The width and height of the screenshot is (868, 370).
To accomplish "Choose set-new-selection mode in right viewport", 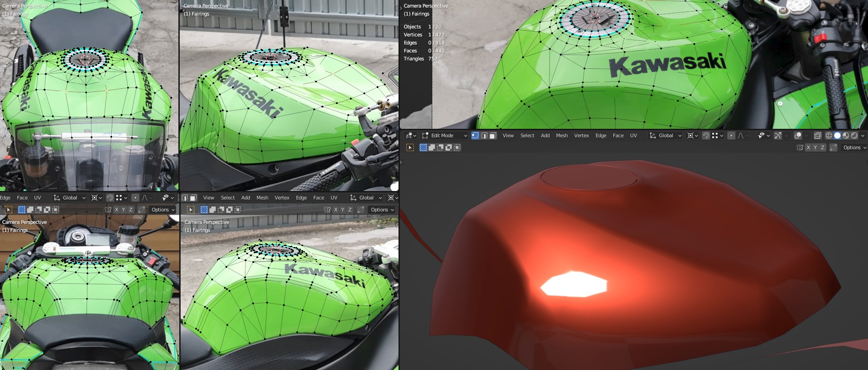I will click(423, 147).
